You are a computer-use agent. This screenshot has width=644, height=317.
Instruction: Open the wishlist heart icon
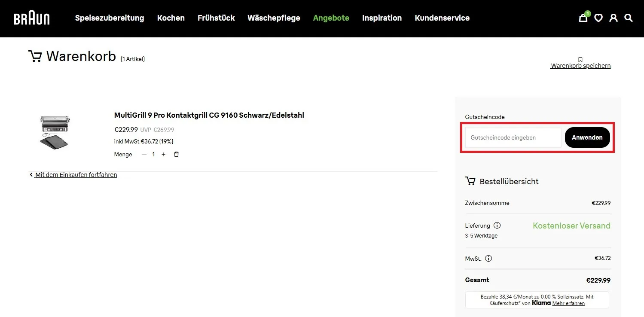coord(598,18)
